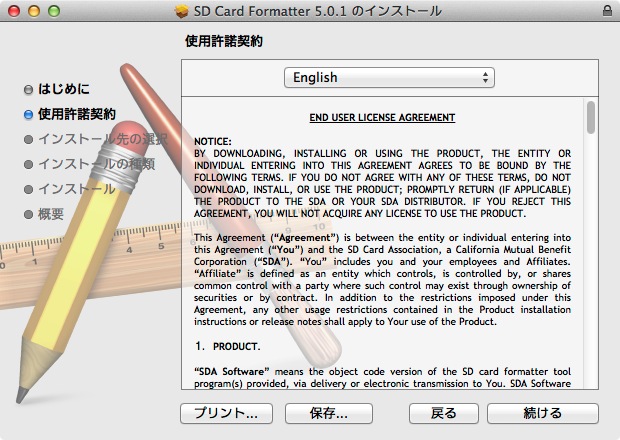Open the English language dropdown
The width and height of the screenshot is (620, 440).
[x=389, y=77]
